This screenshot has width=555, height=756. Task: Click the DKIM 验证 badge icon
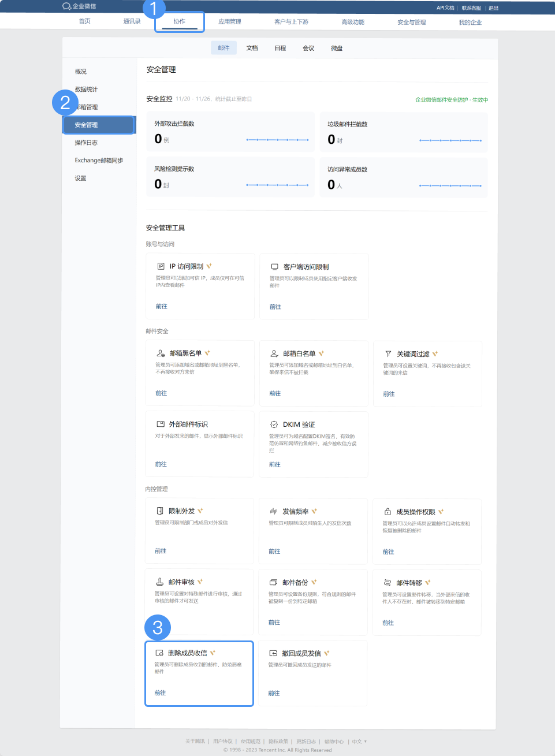[274, 424]
